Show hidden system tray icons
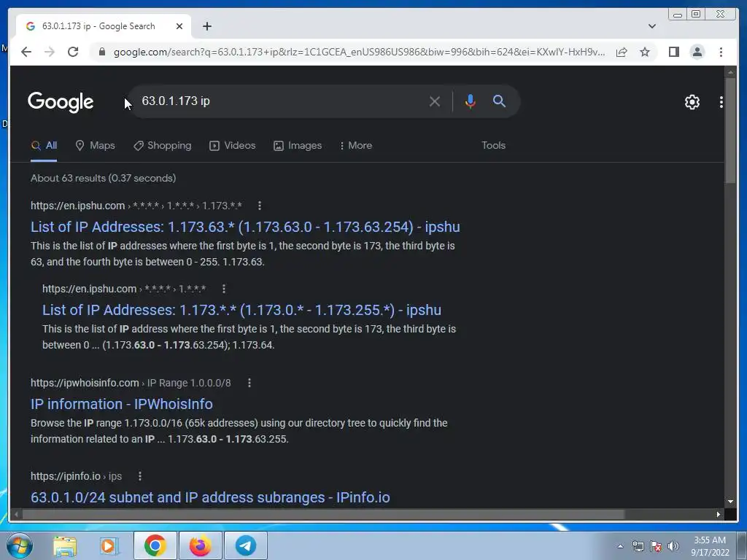747x560 pixels. [x=620, y=547]
